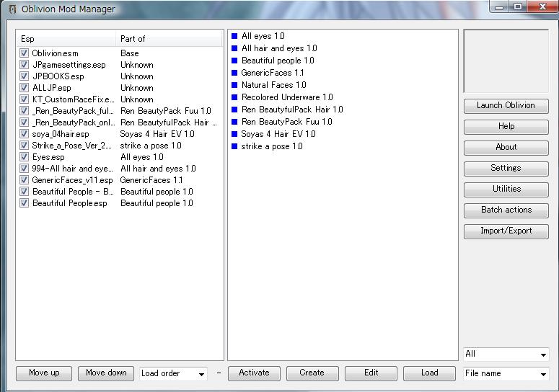Click the blue square beside GenericFaces 1.1
The height and width of the screenshot is (392, 559).
pos(234,73)
